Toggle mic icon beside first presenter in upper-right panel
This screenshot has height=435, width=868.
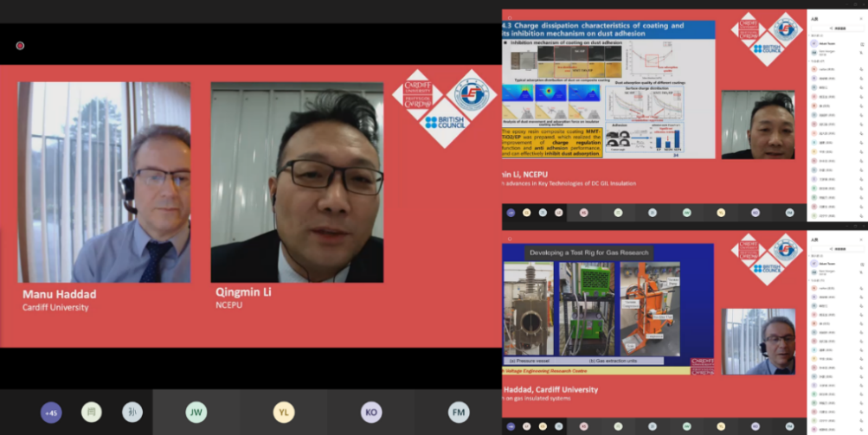click(862, 43)
